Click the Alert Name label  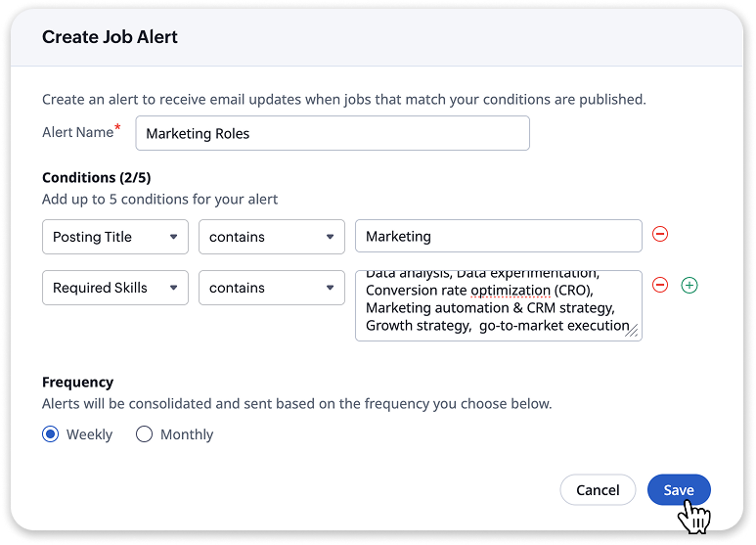click(78, 132)
